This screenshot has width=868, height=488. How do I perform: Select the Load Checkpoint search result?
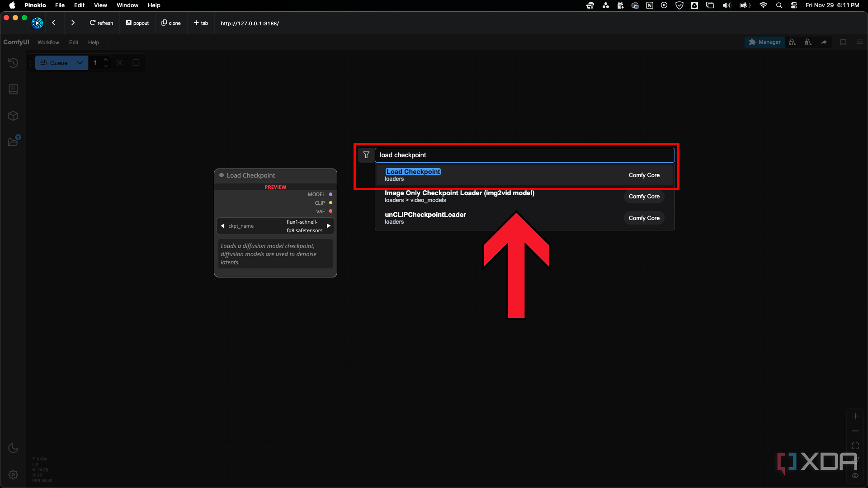[524, 175]
